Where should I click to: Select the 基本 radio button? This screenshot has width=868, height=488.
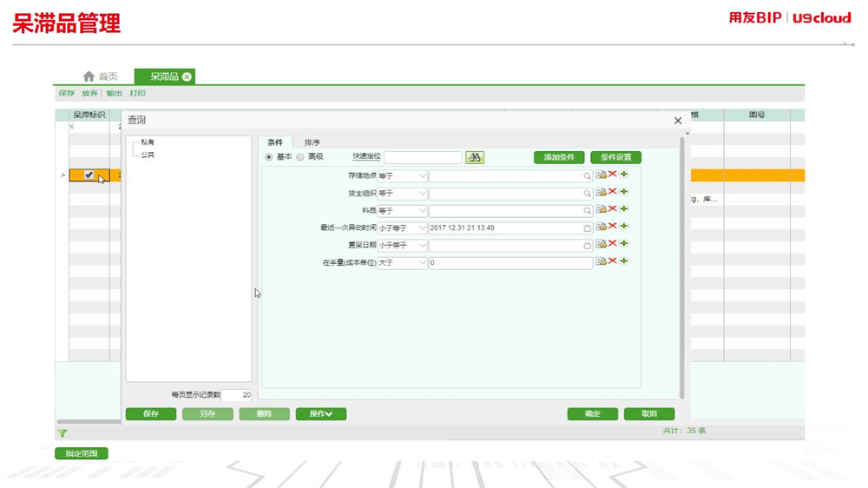tap(269, 157)
